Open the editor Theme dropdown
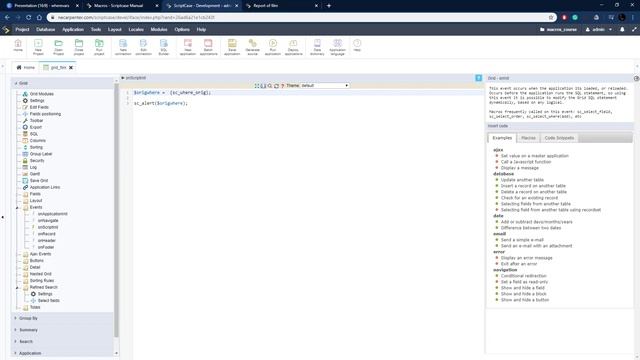The image size is (640, 360). (x=324, y=86)
